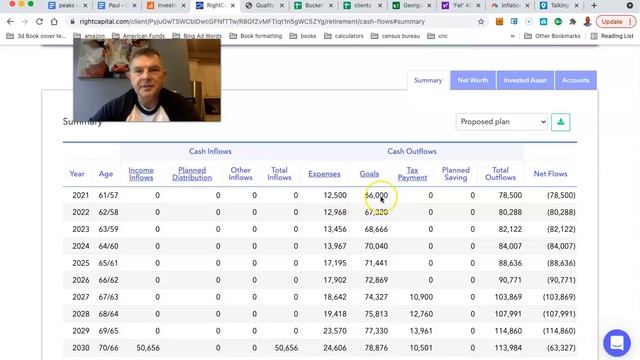The width and height of the screenshot is (640, 360).
Task: Reload the page with the refresh icon
Action: click(x=39, y=22)
